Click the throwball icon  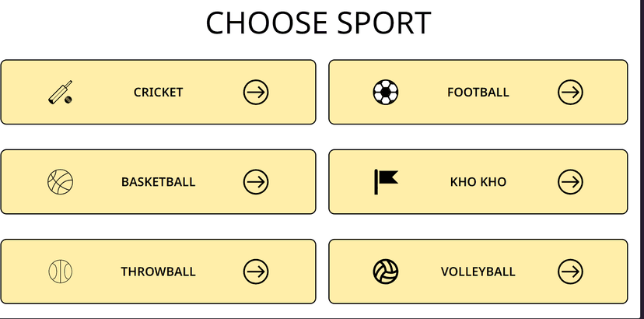click(61, 272)
